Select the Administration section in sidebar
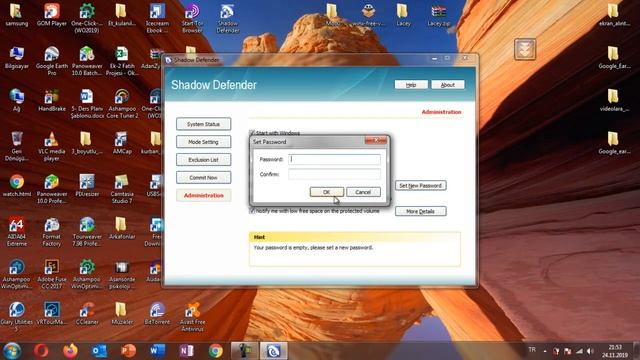Viewport: 640px width, 360px height. point(203,196)
